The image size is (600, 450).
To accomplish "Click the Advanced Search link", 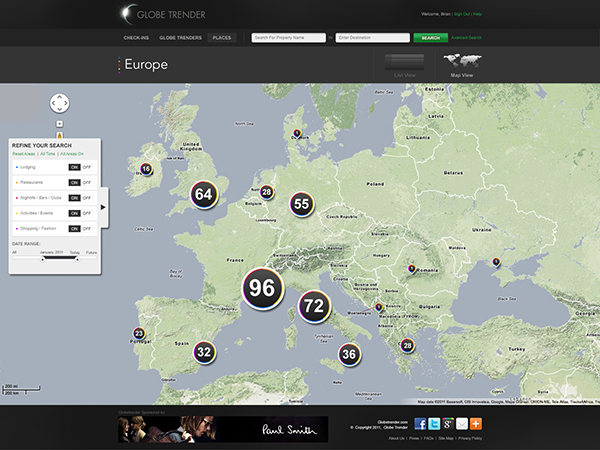I will click(x=466, y=38).
